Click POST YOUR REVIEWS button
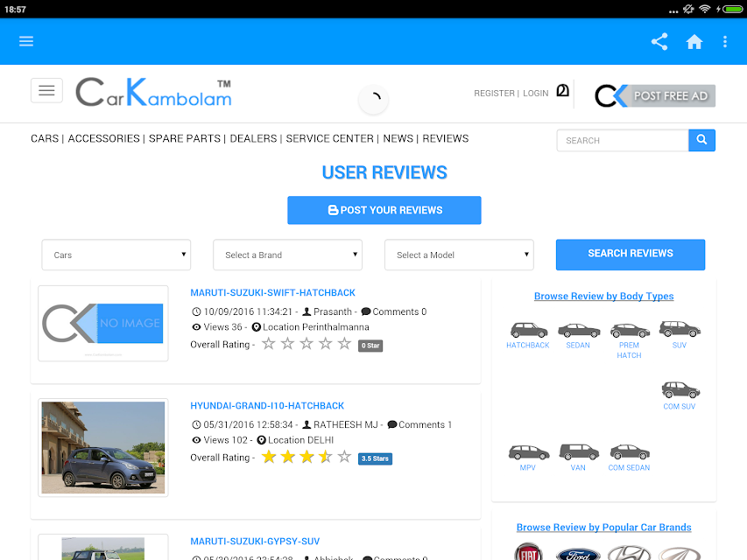Viewport: 747px width, 560px height. click(384, 210)
